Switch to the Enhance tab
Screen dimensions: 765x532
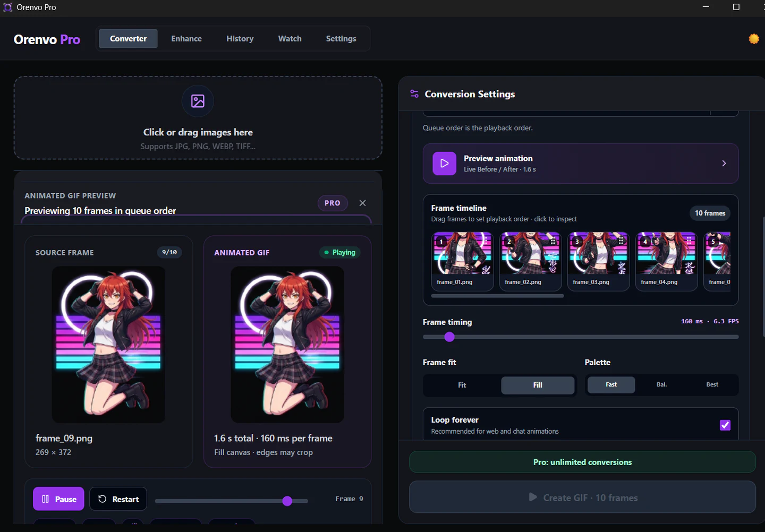click(186, 39)
